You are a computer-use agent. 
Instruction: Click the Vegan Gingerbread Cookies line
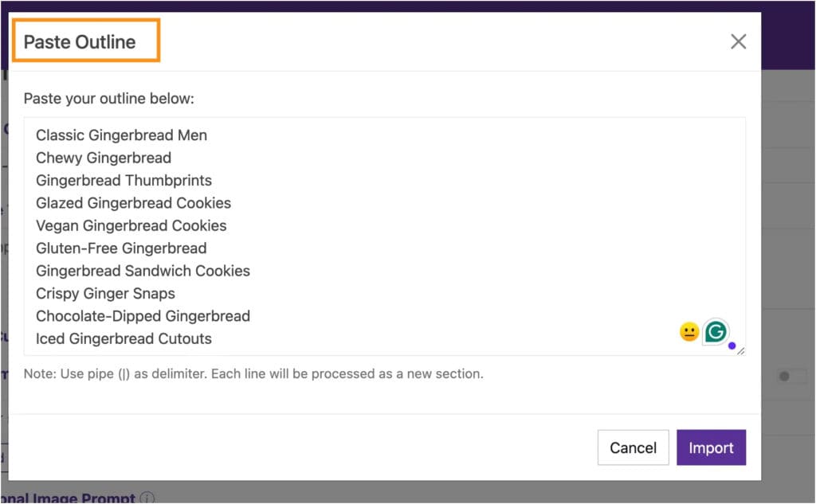click(x=131, y=225)
